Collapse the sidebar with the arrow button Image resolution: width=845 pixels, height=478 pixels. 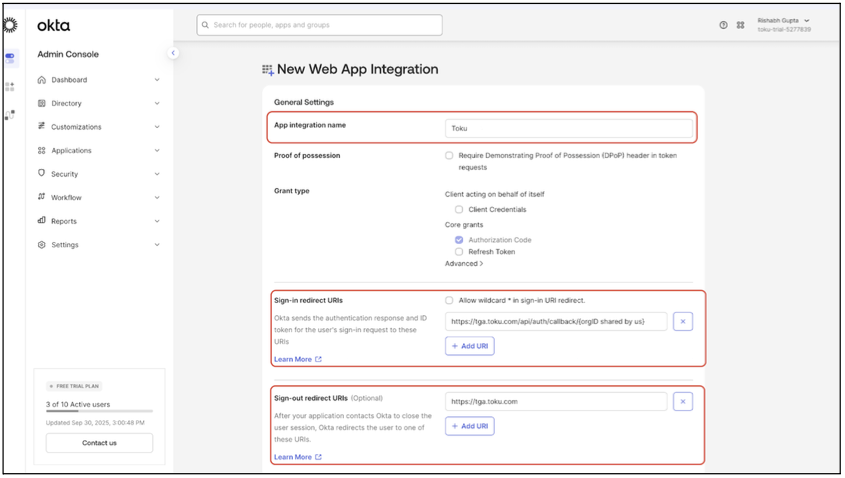tap(173, 53)
